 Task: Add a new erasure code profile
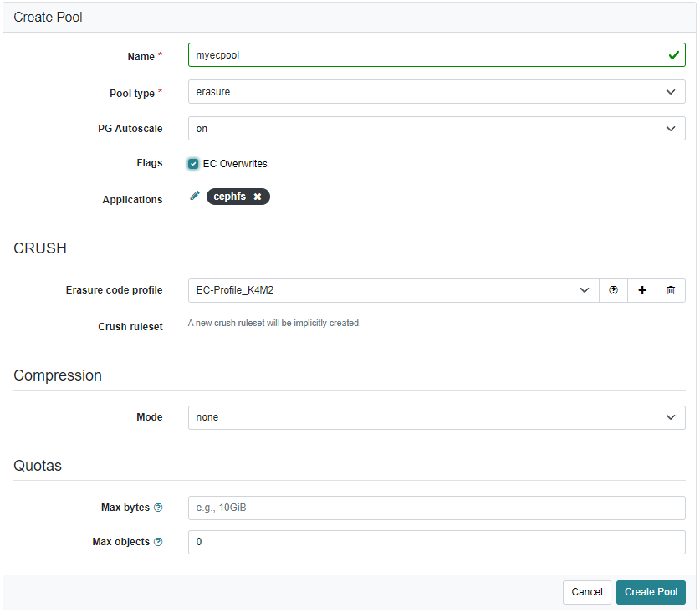[x=642, y=290]
